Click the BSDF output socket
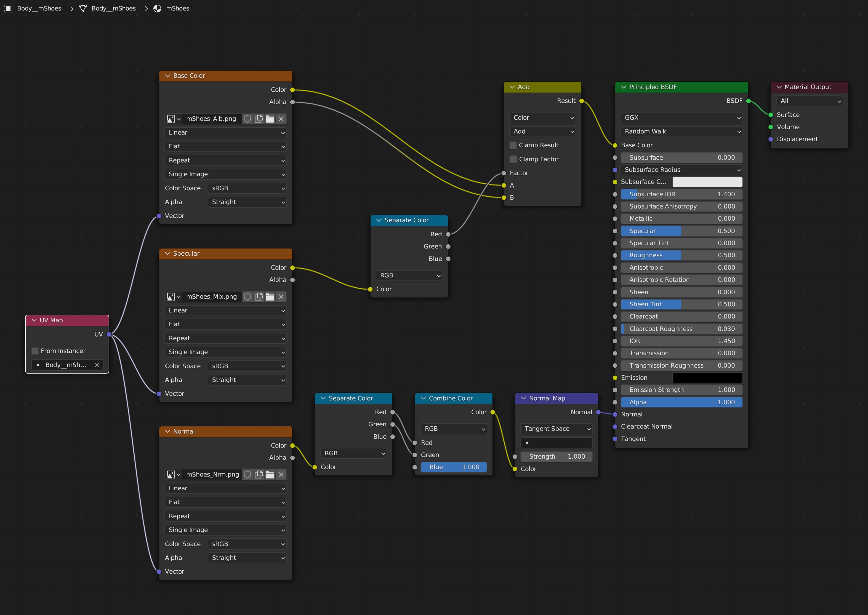Screen dimensions: 868x615 point(748,101)
